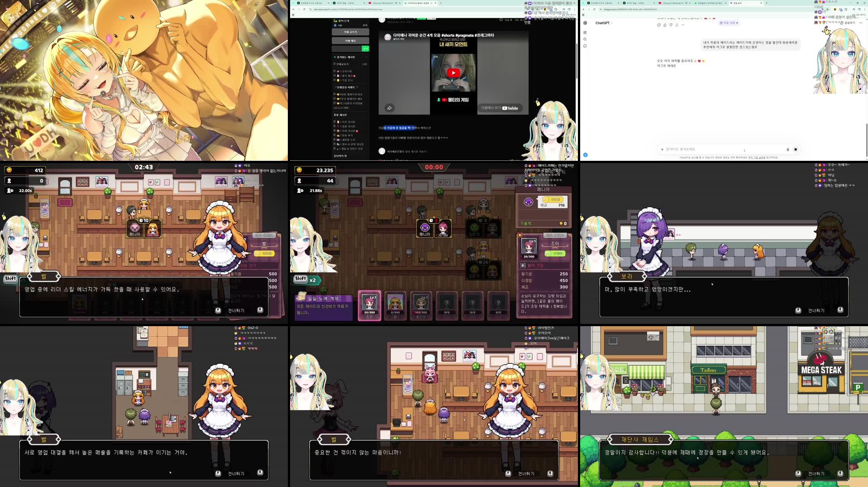
Task: Select the 조이 maid card in the bottom roster
Action: pos(369,306)
